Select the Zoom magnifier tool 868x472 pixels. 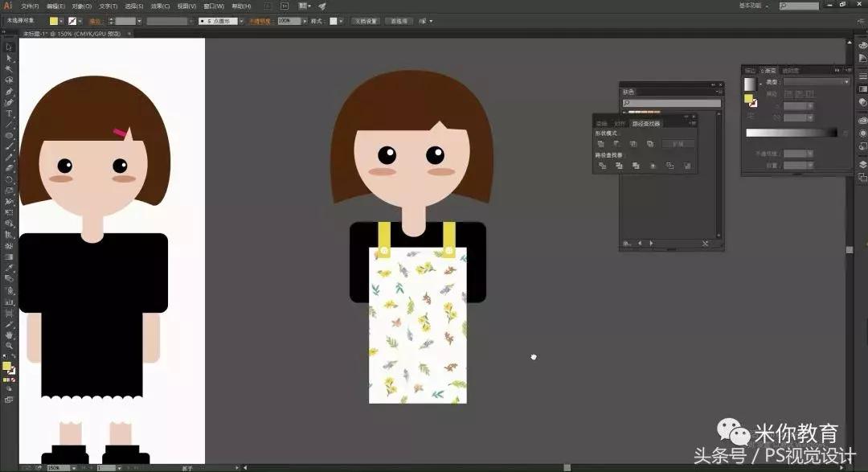pos(9,345)
